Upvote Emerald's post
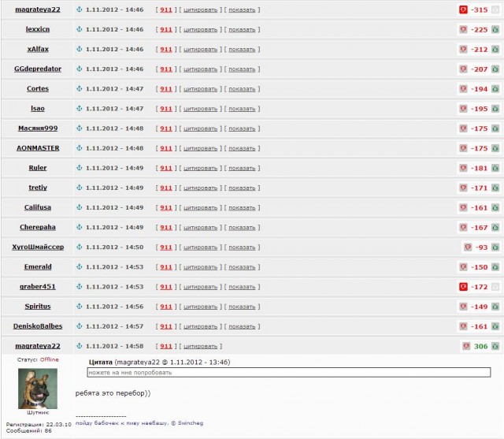This screenshot has width=504, height=439. tap(495, 267)
